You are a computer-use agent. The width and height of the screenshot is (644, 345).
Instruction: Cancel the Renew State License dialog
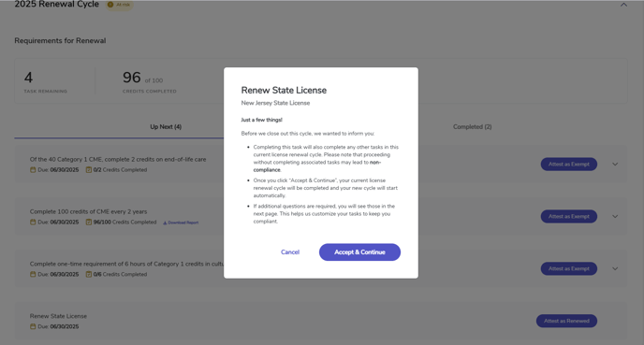[290, 252]
